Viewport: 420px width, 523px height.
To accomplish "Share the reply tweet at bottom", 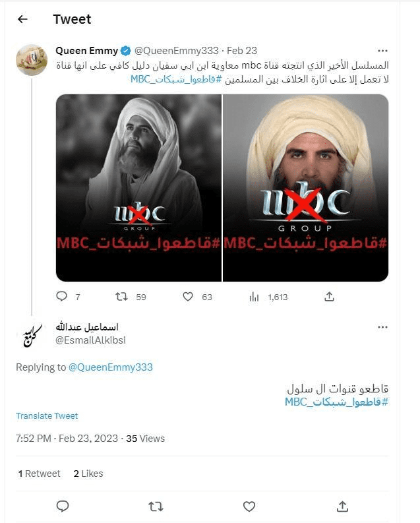I will pyautogui.click(x=342, y=507).
